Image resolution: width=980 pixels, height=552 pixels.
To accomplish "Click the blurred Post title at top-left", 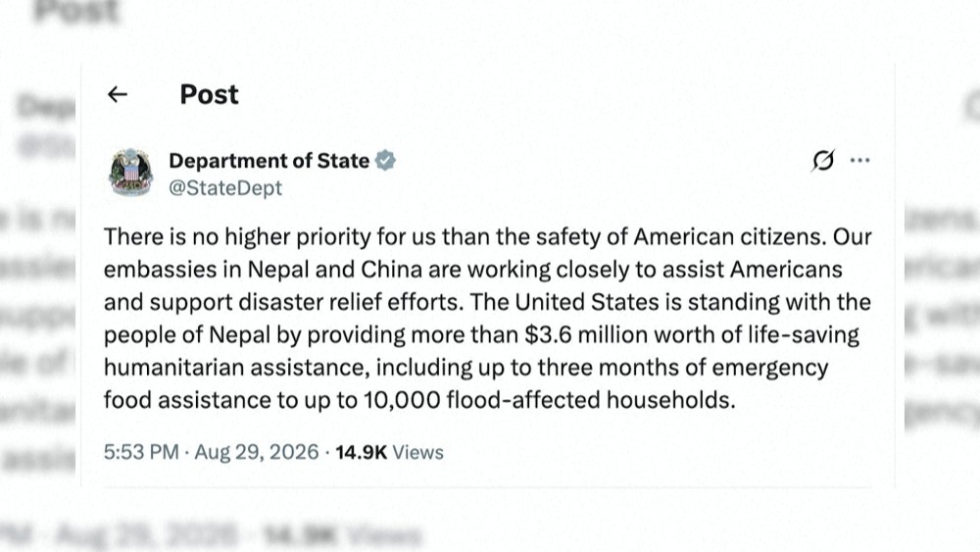I will [76, 11].
